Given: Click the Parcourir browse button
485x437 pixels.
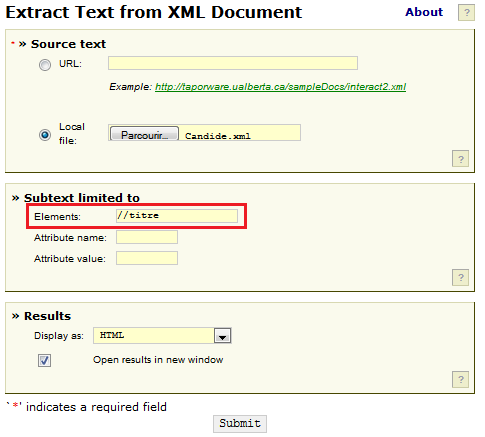Looking at the screenshot, I should coord(144,134).
